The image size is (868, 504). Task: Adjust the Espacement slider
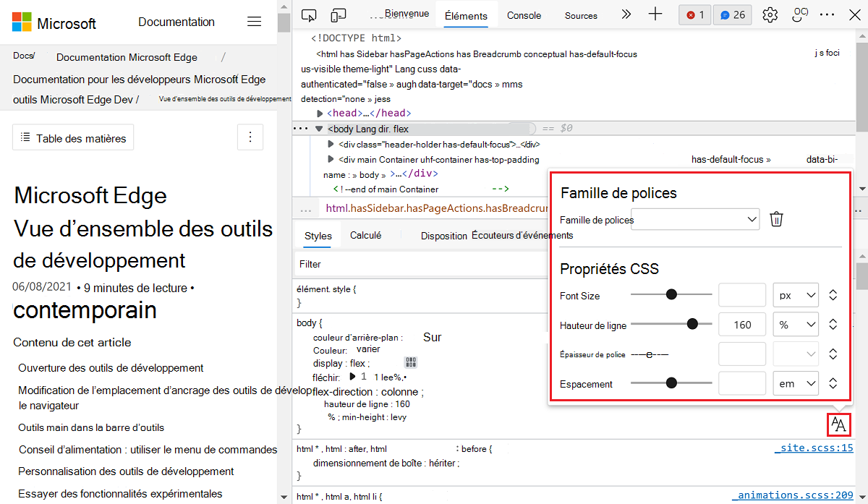[x=671, y=383]
